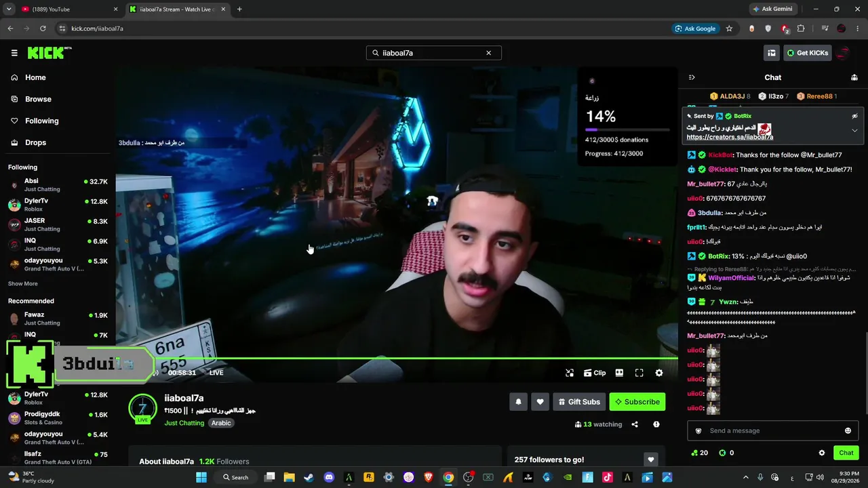868x488 pixels.
Task: Open a new browser tab
Action: tap(239, 9)
